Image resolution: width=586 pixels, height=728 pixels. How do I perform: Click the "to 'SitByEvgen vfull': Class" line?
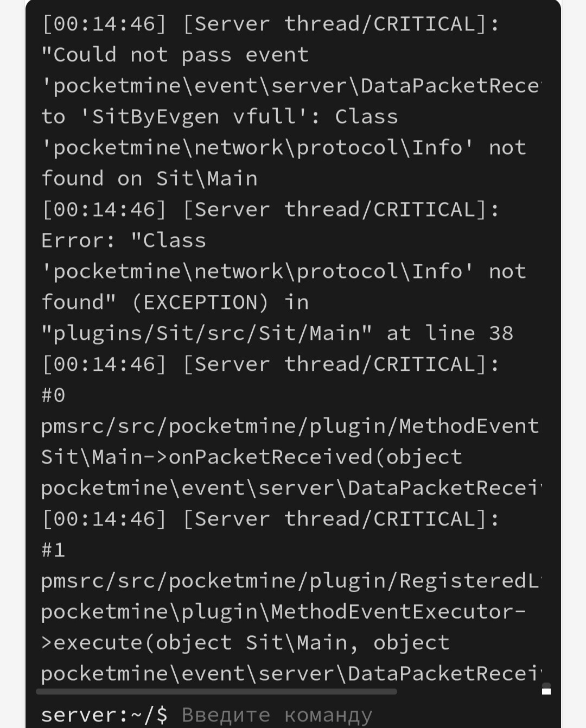click(220, 117)
